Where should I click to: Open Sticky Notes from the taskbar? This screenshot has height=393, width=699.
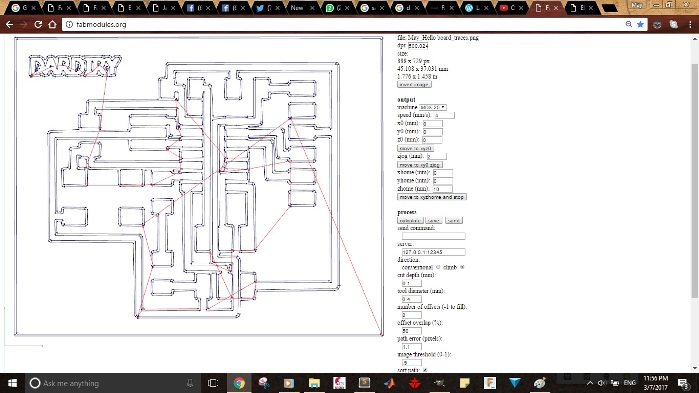coord(465,383)
